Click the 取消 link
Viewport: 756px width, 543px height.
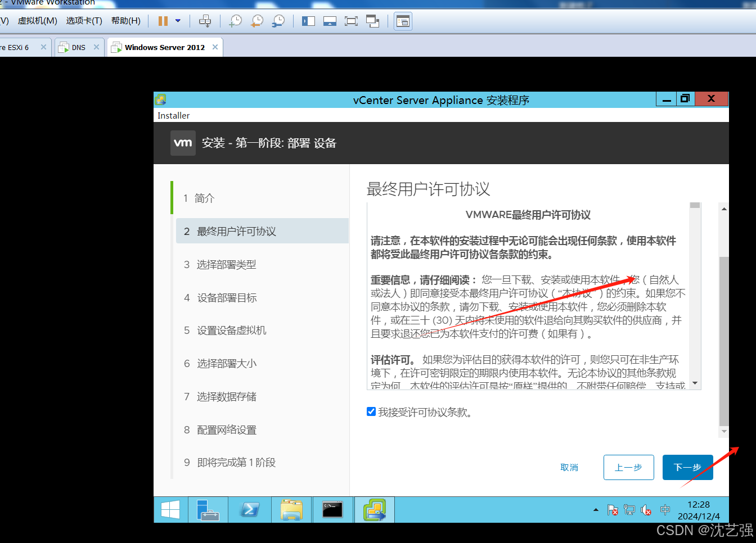click(x=569, y=467)
